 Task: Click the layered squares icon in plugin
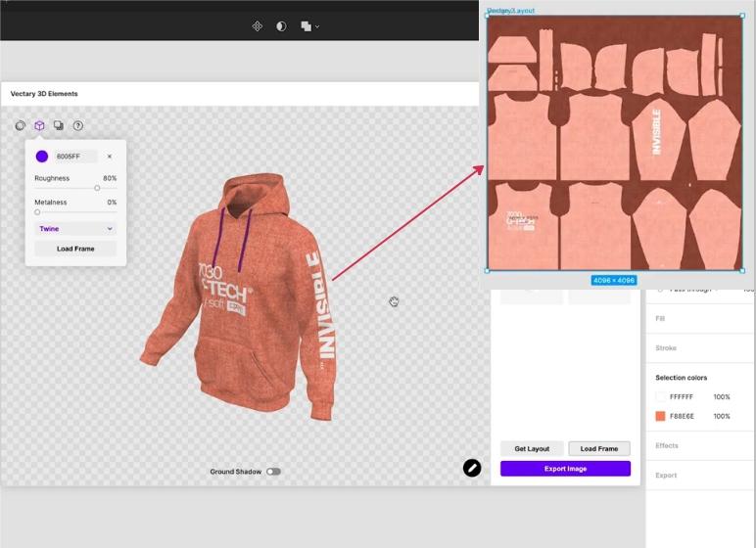[59, 125]
